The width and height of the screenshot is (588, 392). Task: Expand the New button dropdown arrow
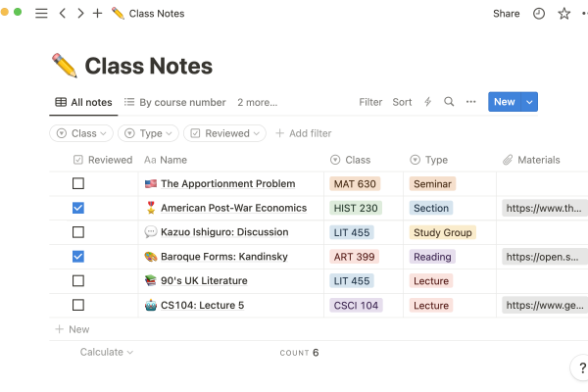(529, 102)
